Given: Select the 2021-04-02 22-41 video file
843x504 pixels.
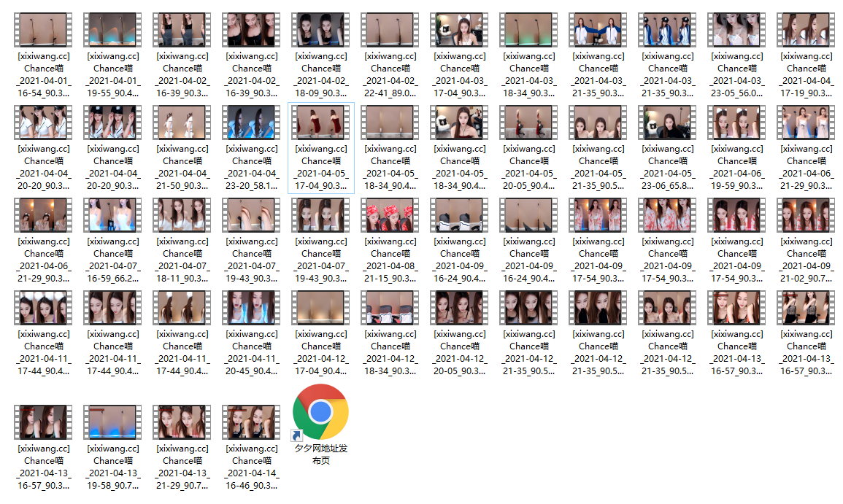Looking at the screenshot, I should pyautogui.click(x=390, y=31).
